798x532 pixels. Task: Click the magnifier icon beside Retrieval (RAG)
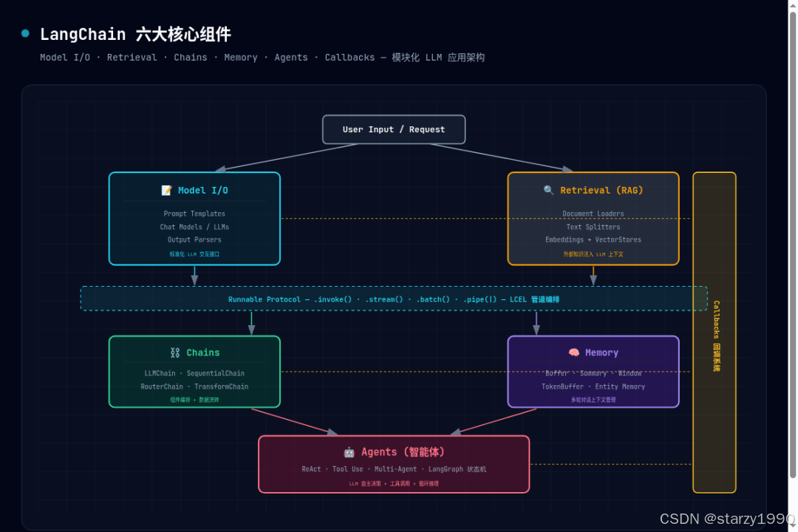point(548,191)
